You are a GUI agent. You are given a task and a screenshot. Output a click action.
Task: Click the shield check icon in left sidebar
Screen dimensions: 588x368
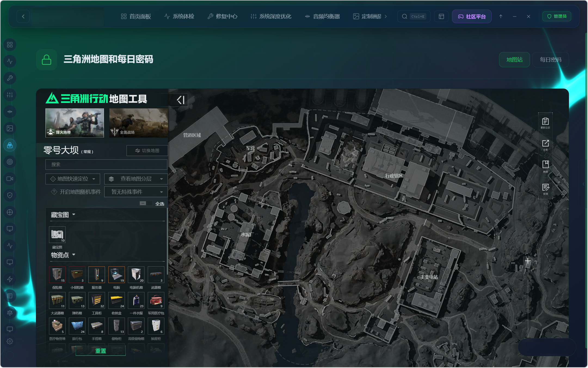10,195
